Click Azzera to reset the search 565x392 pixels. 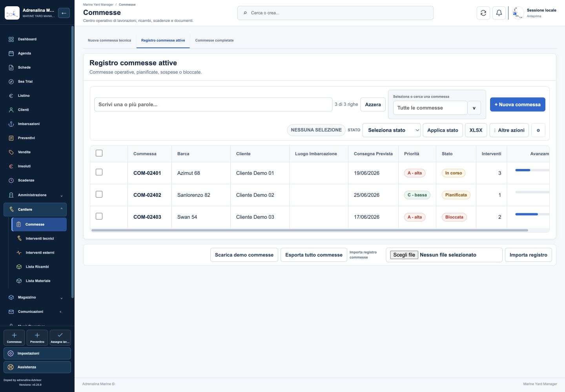(373, 105)
